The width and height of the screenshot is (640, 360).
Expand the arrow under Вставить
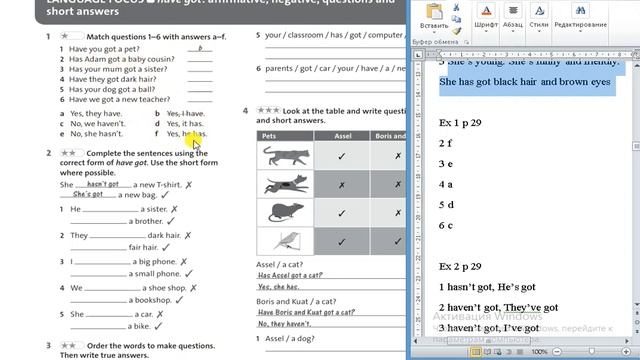434,32
